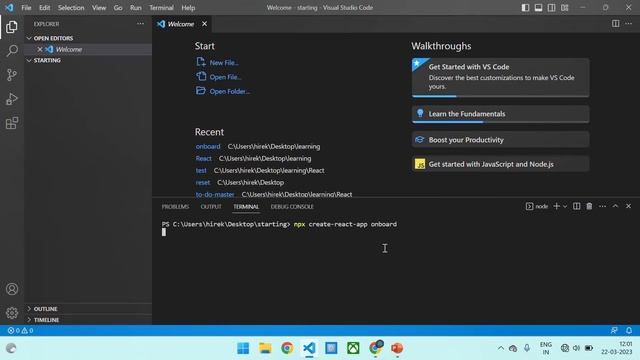Screen dimensions: 640x360
Task: Open the Help menu
Action: (188, 8)
